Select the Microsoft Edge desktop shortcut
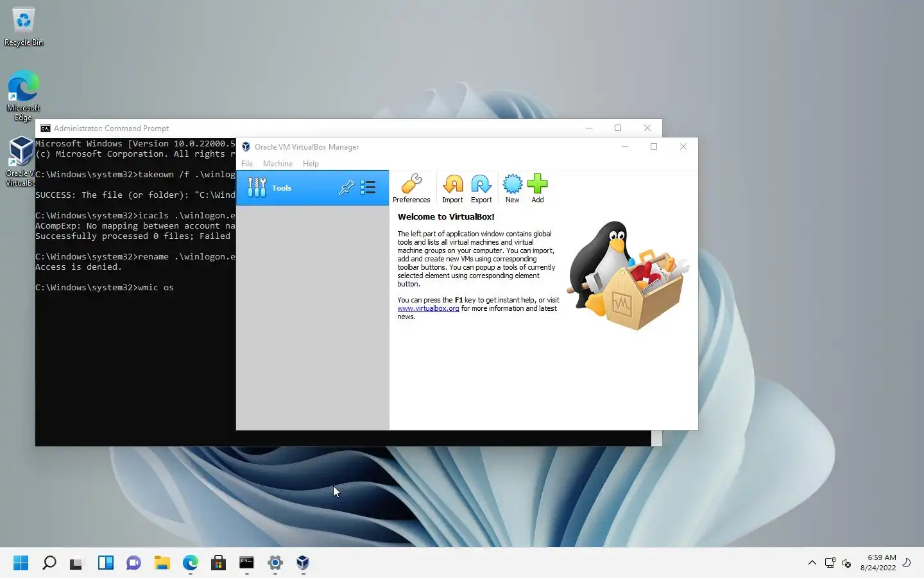The height and width of the screenshot is (578, 924). [x=24, y=95]
